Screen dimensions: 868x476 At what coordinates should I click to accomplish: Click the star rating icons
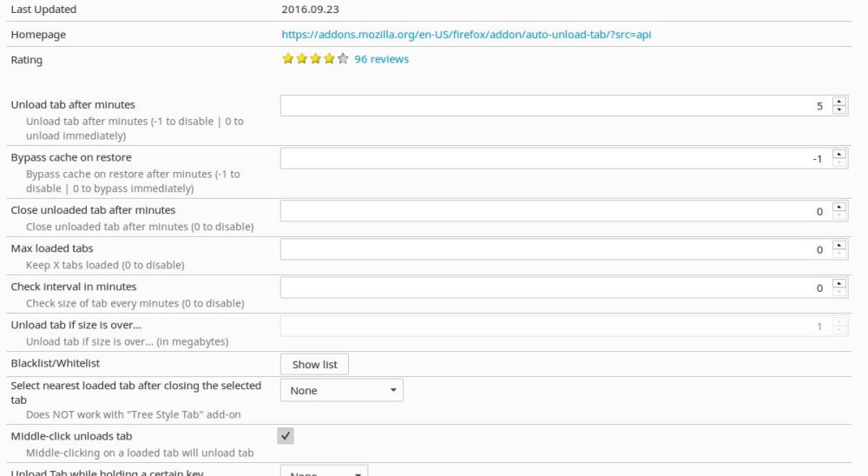tap(316, 59)
